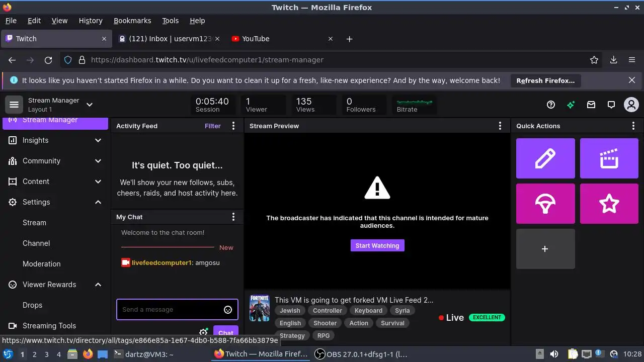Expand the Community sidebar section
The image size is (644, 362).
(x=55, y=161)
